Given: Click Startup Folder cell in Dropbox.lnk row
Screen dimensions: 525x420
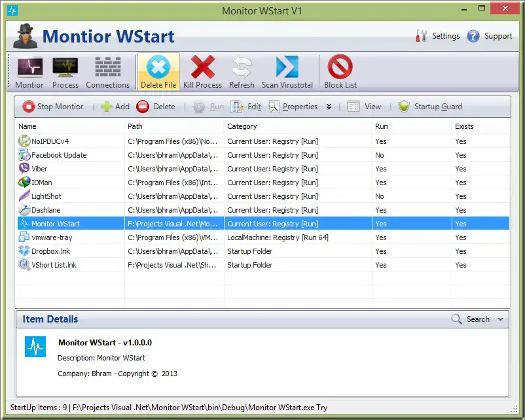Looking at the screenshot, I should [x=250, y=251].
